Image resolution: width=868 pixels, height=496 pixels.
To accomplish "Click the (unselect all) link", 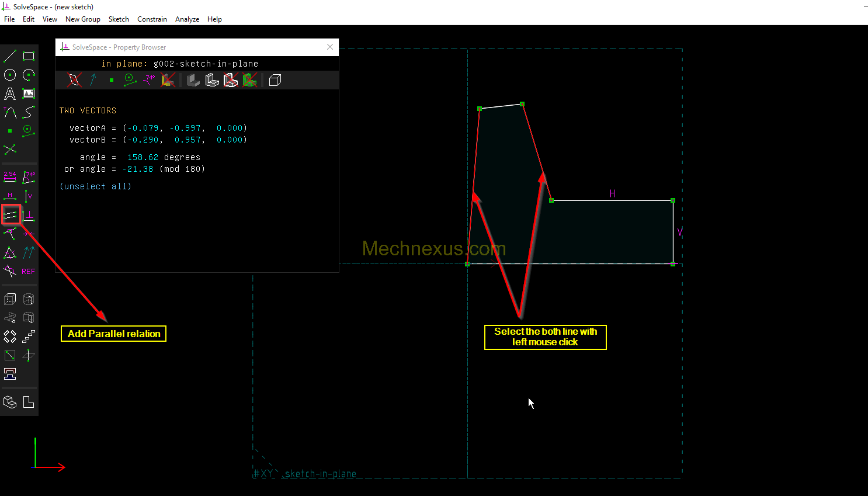I will pos(95,186).
